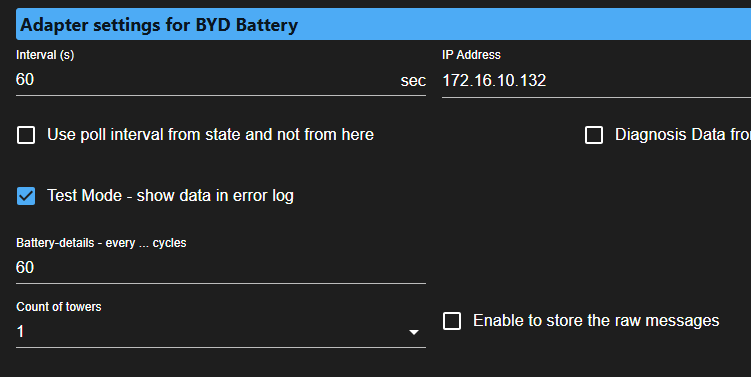Screen dimensions: 751x377
Task: Click the 'Battery-details - every ... cycles' label
Action: pos(101,243)
